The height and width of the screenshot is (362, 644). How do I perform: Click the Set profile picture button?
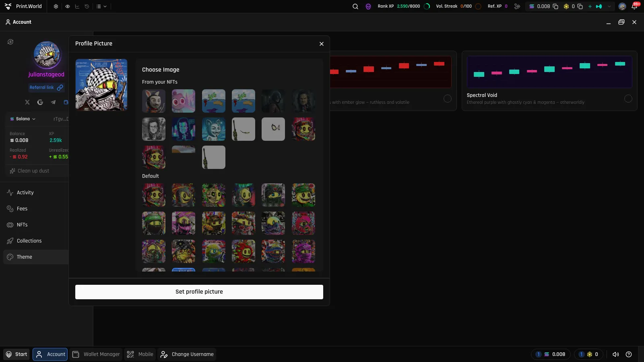click(199, 292)
